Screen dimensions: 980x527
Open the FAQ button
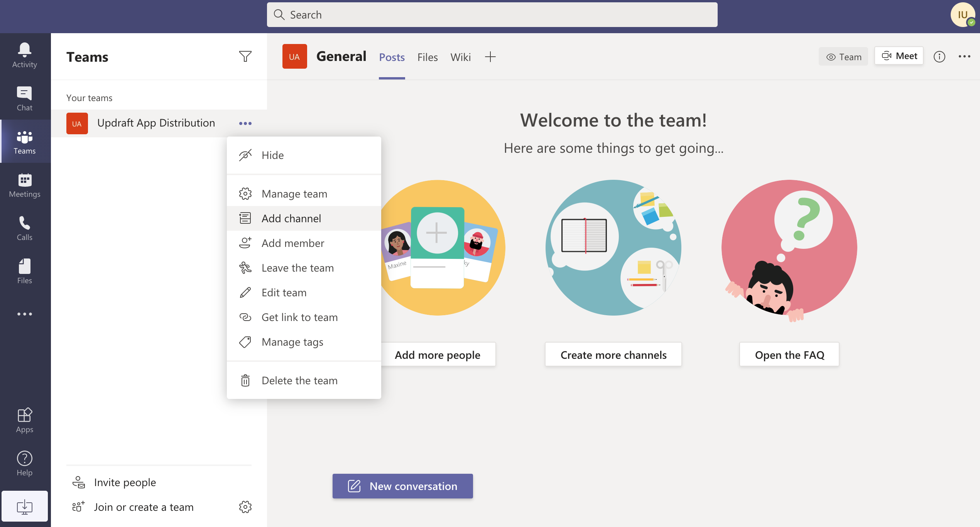click(789, 355)
